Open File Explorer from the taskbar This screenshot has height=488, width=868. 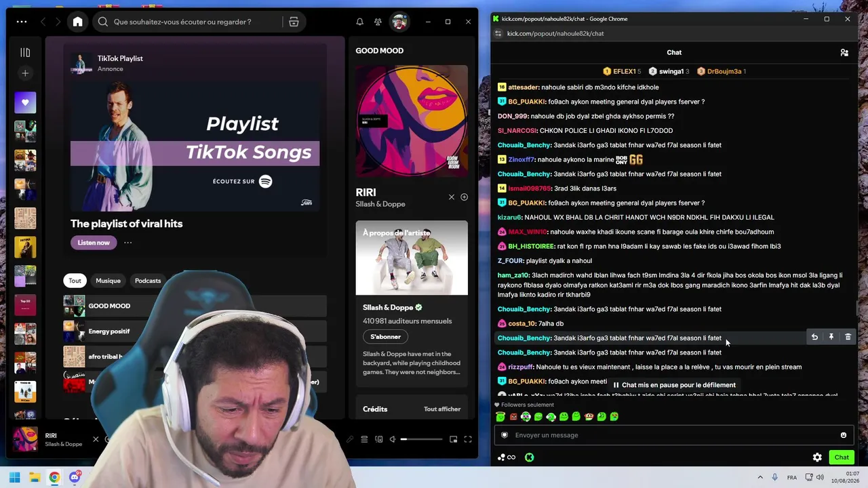click(35, 478)
